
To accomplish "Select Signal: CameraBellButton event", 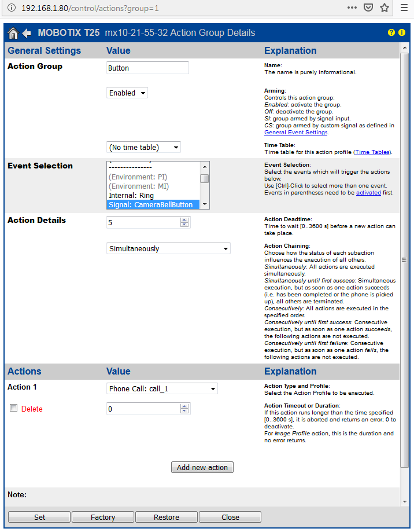I will click(150, 204).
